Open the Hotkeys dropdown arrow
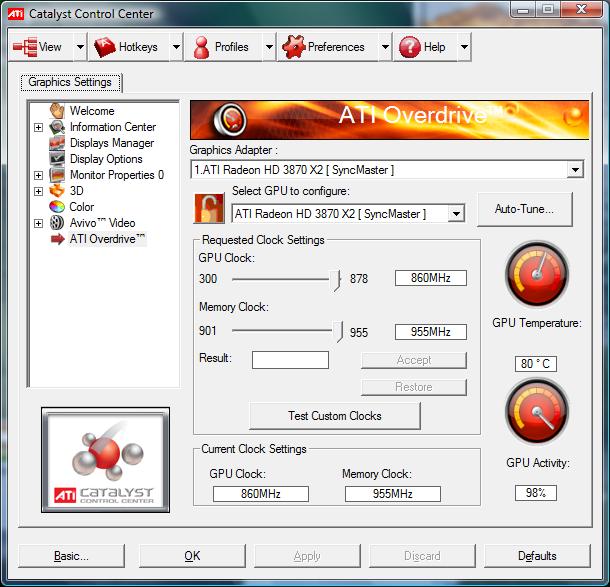Viewport: 610px width, 587px height. tap(176, 47)
